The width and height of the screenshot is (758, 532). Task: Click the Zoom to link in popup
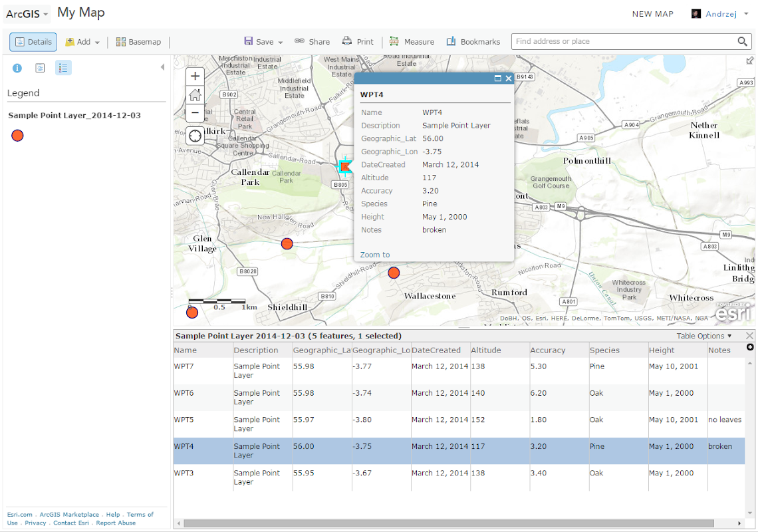tap(375, 255)
